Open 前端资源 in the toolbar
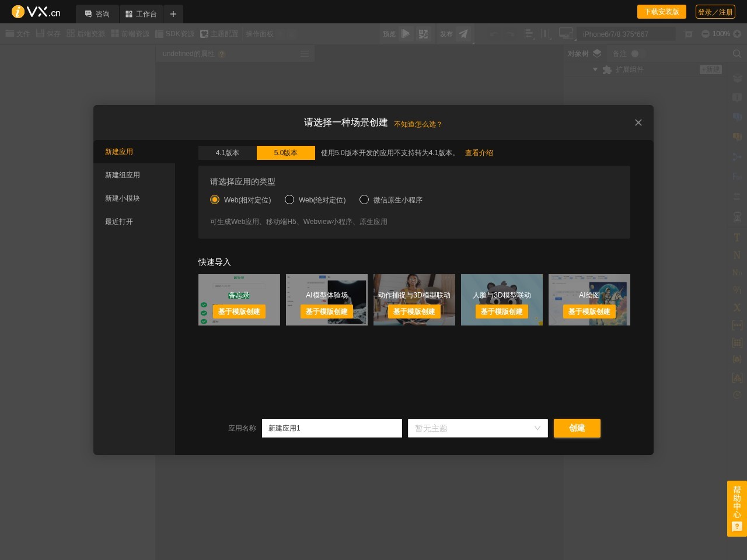747x560 pixels. pos(130,34)
